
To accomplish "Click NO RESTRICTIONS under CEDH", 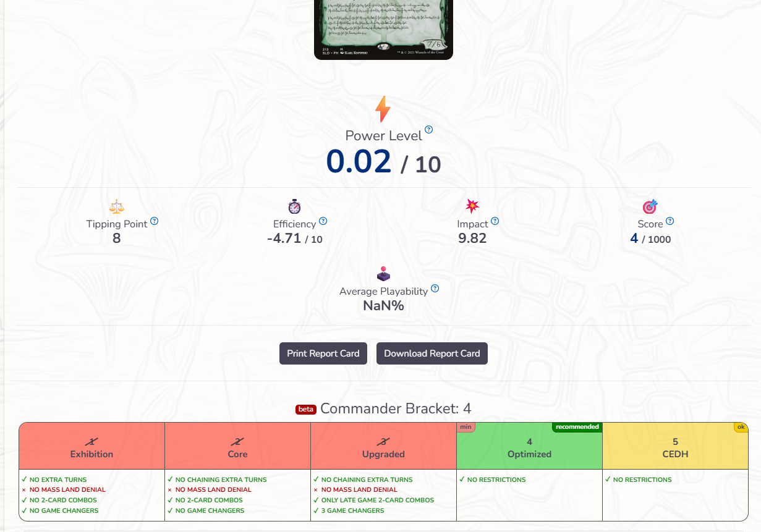I will pyautogui.click(x=642, y=479).
